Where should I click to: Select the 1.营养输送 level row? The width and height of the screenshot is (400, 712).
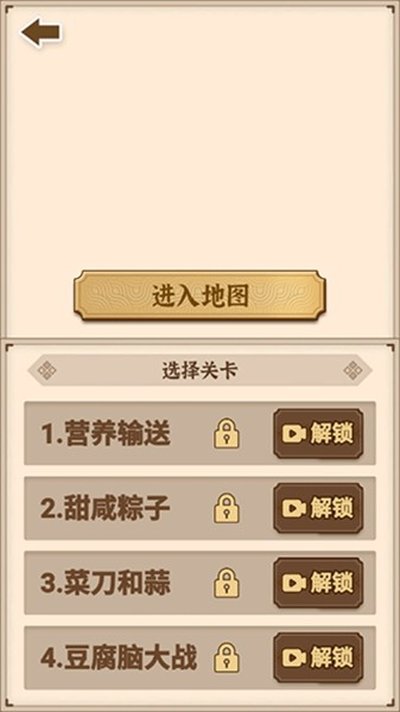pyautogui.click(x=200, y=433)
